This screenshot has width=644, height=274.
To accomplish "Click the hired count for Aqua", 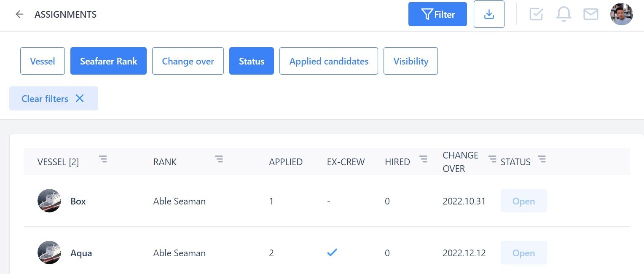I will [387, 253].
